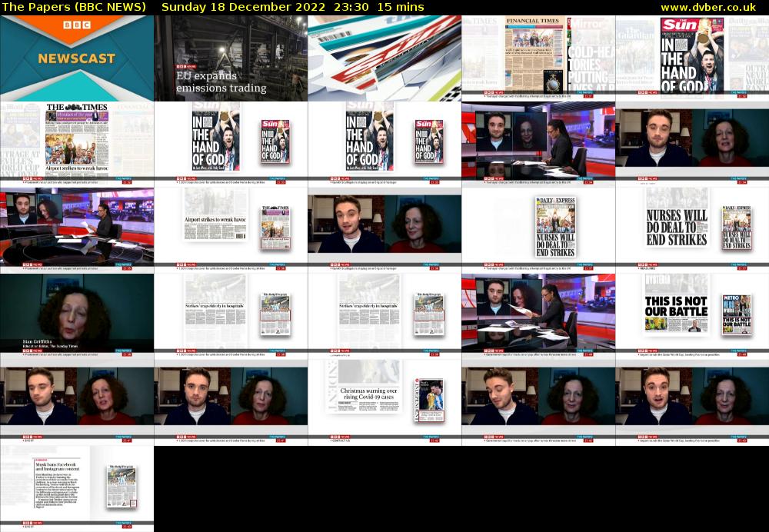Click the enlarged 'THIS IS NOT OUR BATTLE' headline

coord(676,307)
